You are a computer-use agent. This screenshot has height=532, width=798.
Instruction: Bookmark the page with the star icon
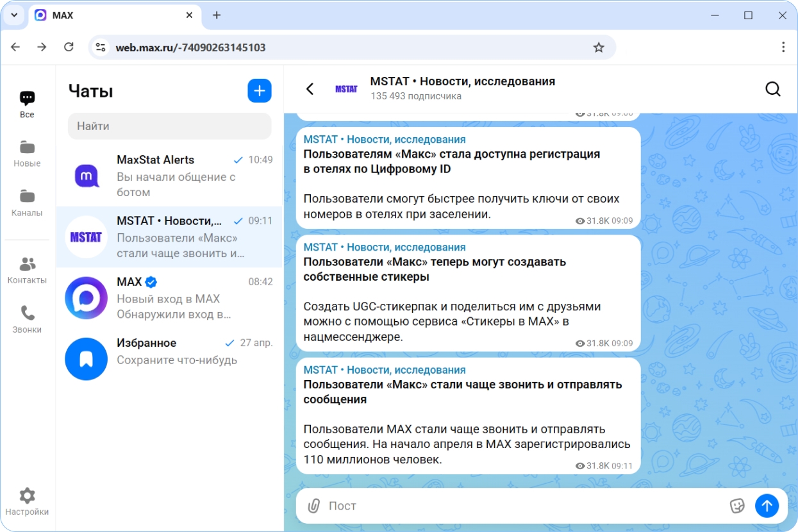[599, 47]
